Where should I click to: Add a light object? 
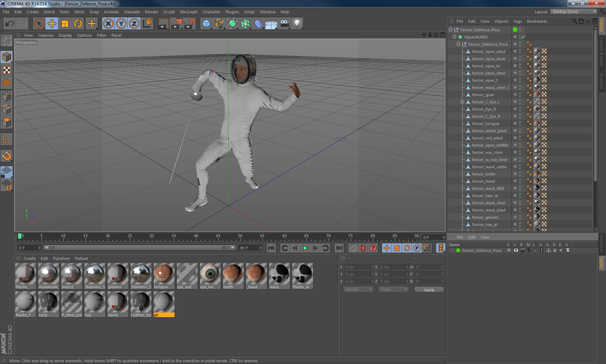tap(297, 24)
